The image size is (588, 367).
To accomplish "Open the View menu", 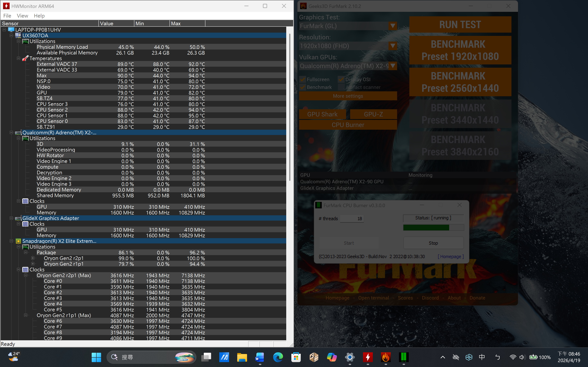I will click(x=22, y=16).
